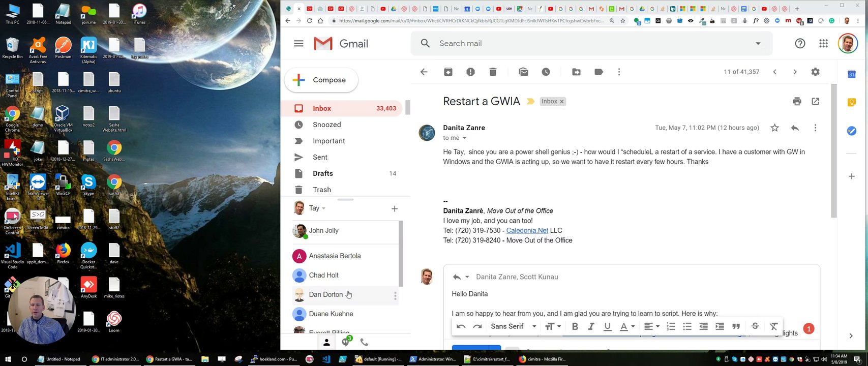
Task: Remove formatting from the reply text
Action: pyautogui.click(x=773, y=326)
